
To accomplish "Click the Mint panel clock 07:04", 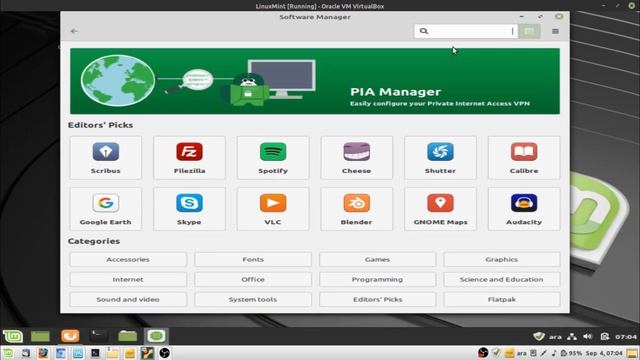I will (x=626, y=337).
